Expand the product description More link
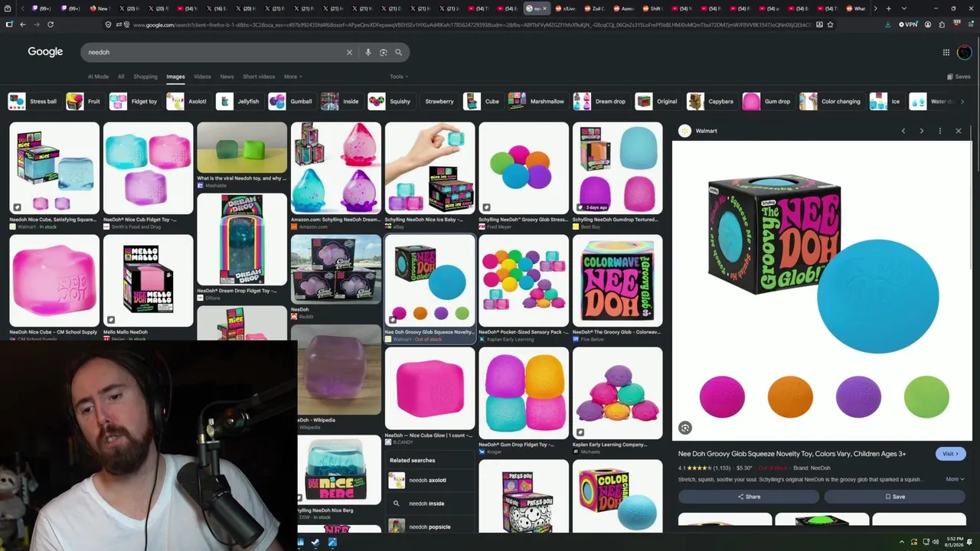980x551 pixels. (x=955, y=479)
